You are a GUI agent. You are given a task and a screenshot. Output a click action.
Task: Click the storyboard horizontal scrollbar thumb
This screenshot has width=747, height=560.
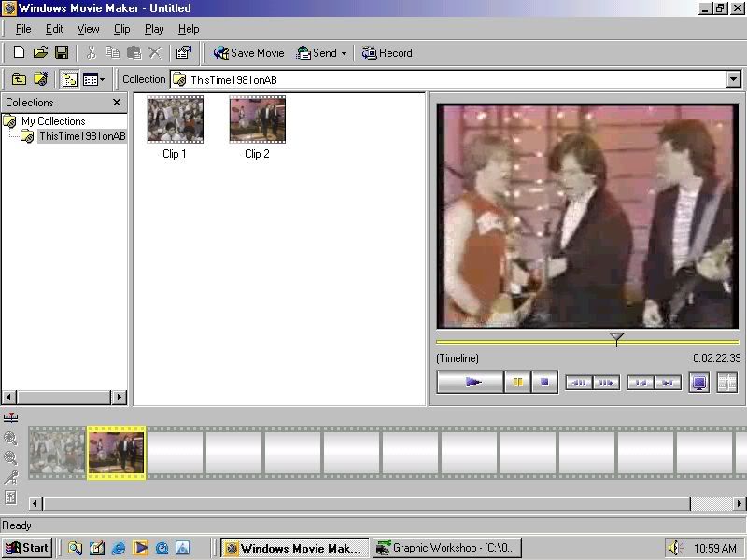(x=367, y=503)
